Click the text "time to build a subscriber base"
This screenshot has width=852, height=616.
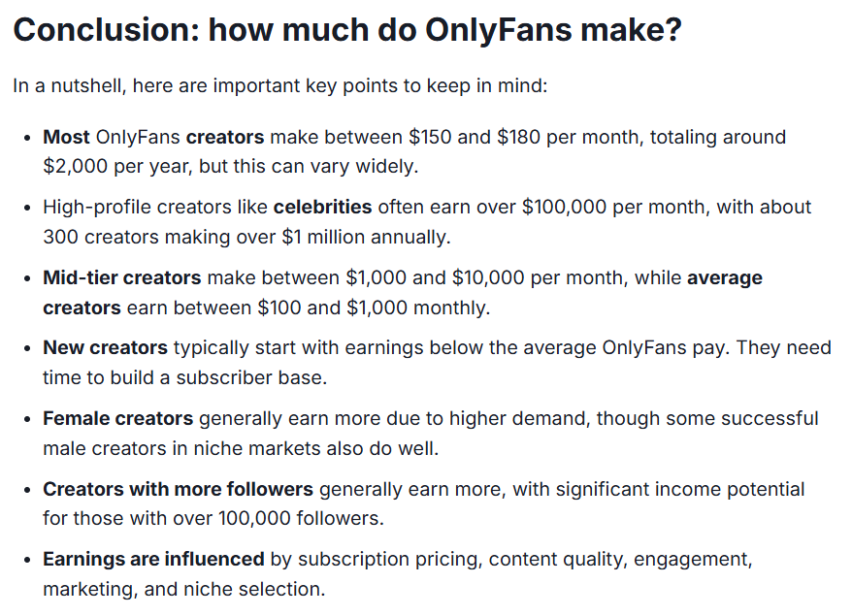[x=183, y=377]
